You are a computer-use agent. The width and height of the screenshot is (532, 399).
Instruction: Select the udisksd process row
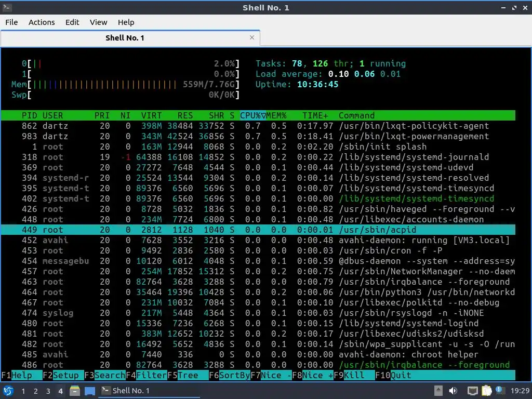[258, 334]
